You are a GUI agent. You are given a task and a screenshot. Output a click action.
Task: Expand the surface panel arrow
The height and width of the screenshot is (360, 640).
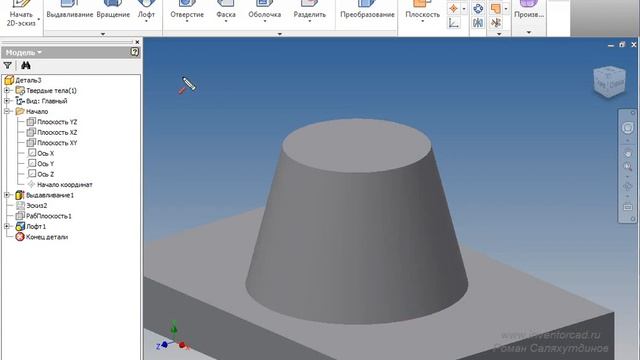tap(499, 34)
